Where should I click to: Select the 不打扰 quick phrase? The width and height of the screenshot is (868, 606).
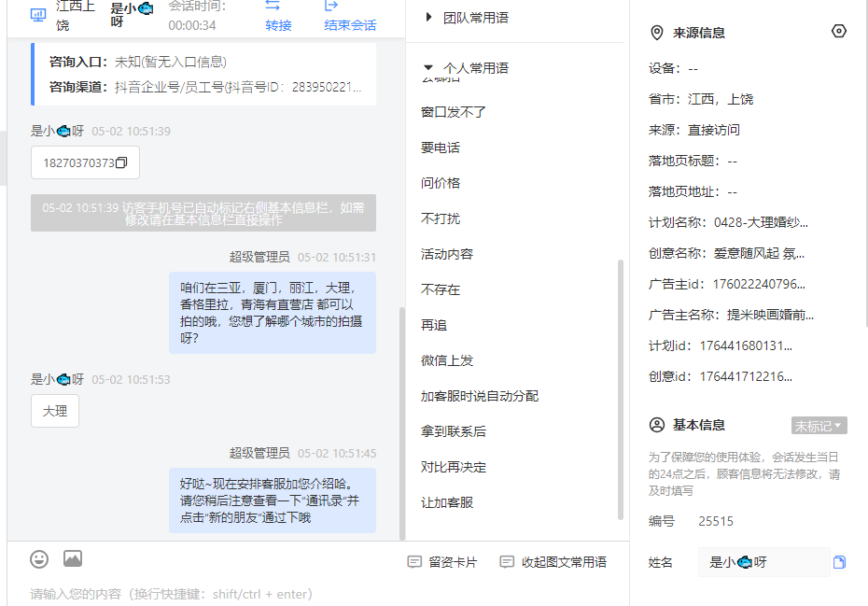(x=441, y=218)
